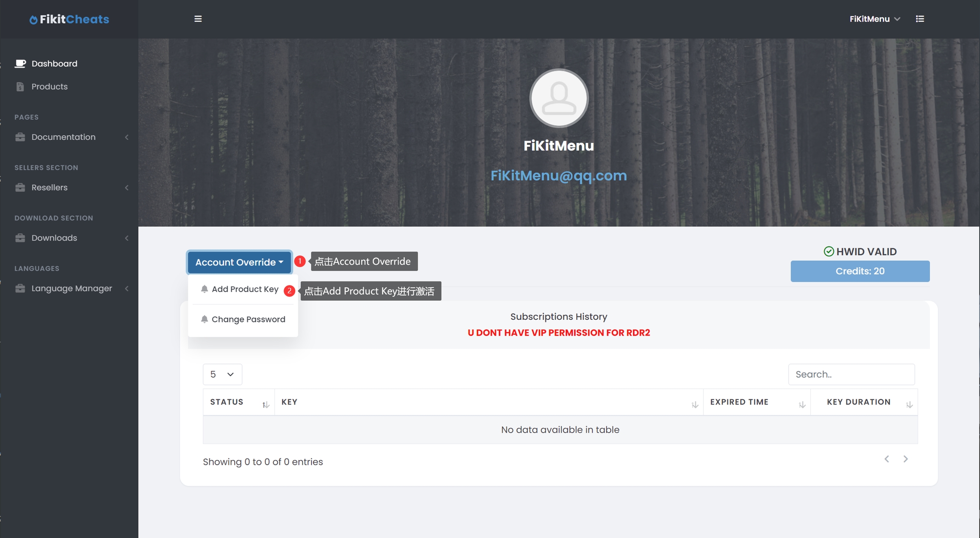Select Add Product Key menu item

click(x=245, y=289)
